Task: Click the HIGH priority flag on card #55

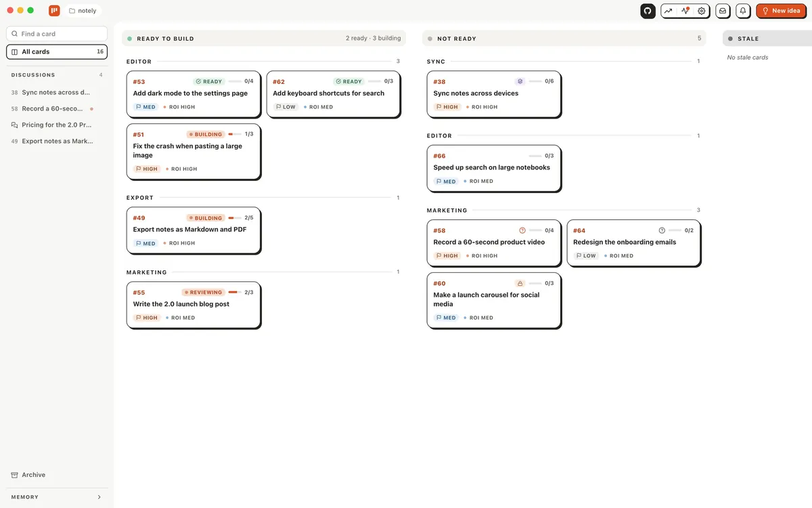Action: pos(147,318)
